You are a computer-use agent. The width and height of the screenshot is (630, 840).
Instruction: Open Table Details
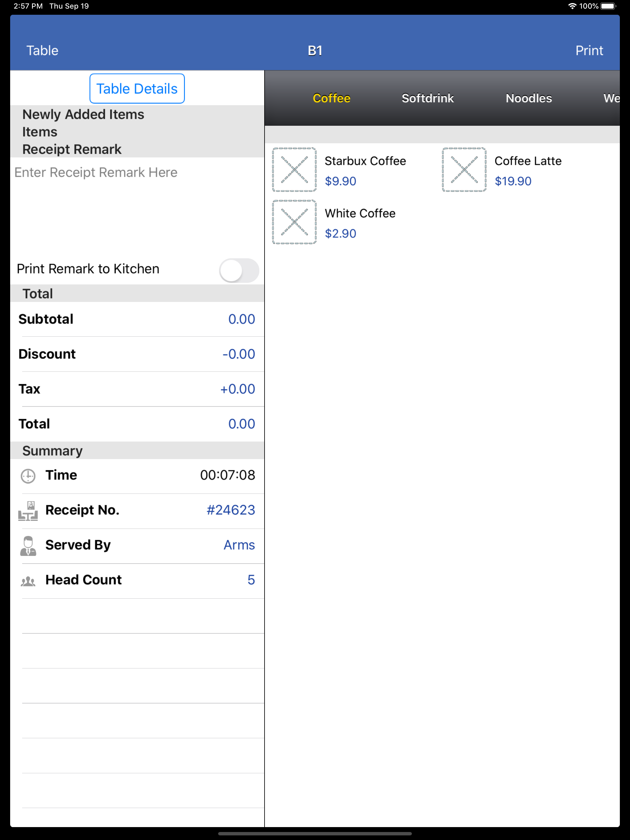point(137,89)
